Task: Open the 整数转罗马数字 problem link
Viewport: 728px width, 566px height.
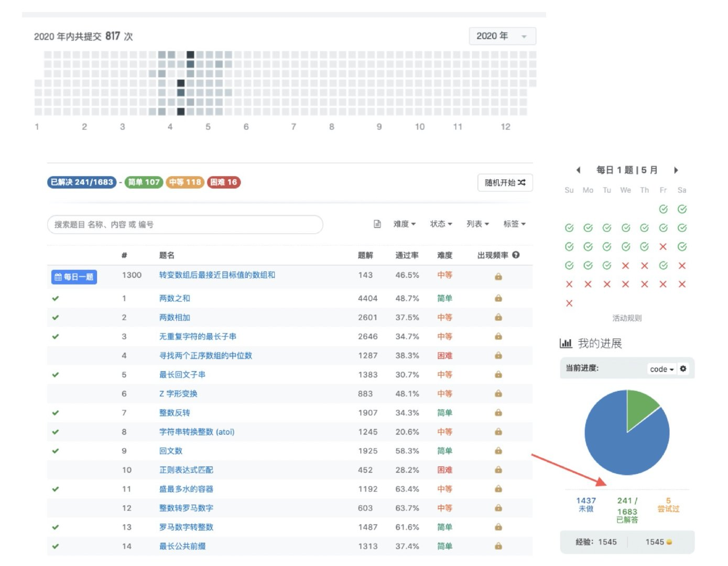Action: click(186, 508)
